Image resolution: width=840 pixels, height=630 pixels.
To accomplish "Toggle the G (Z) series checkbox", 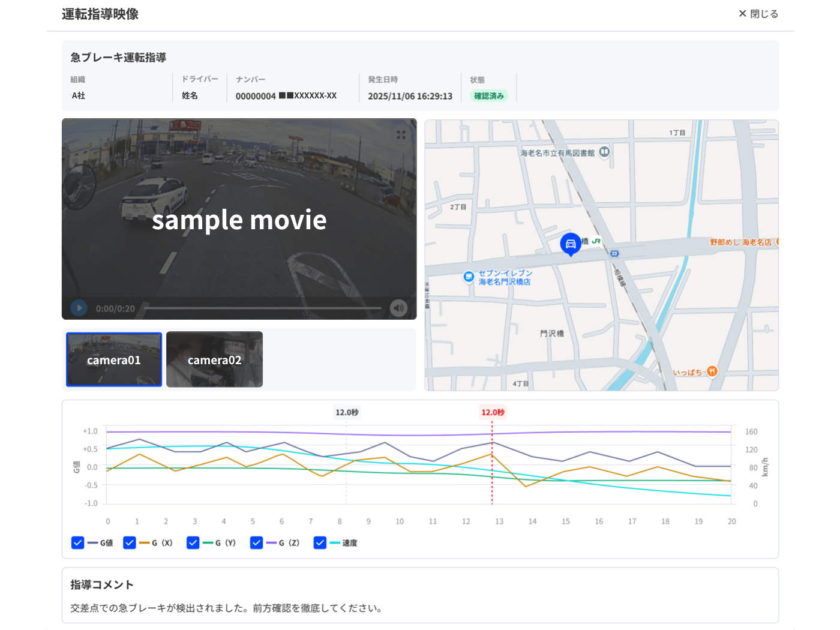I will pyautogui.click(x=257, y=542).
